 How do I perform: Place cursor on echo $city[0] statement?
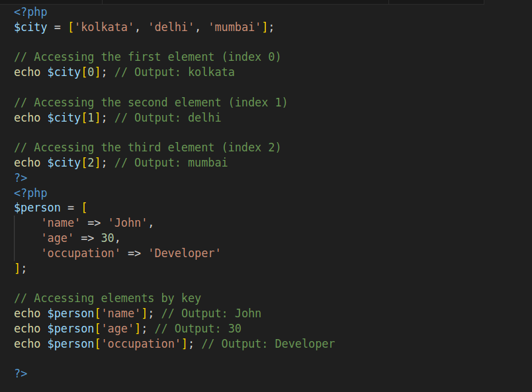60,72
